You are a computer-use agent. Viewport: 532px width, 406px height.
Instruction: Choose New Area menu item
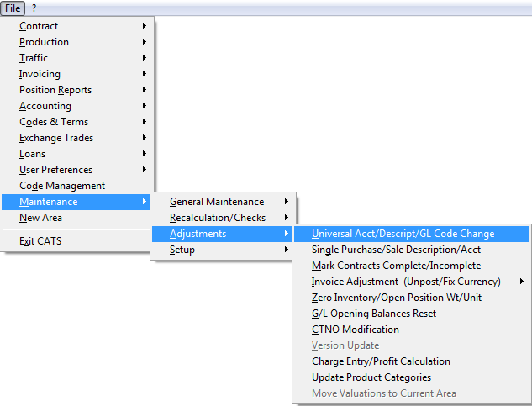point(76,218)
